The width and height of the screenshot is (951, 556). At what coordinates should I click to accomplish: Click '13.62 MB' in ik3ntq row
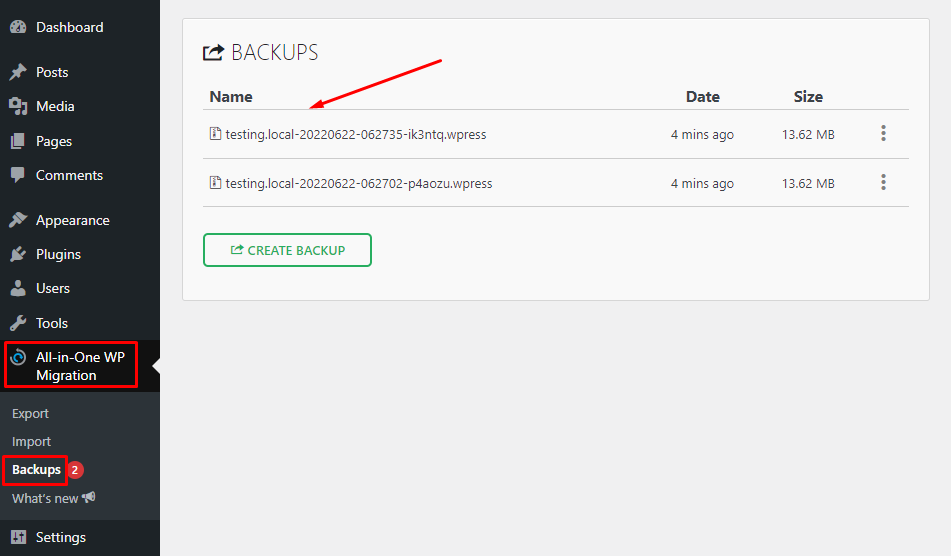(x=808, y=134)
